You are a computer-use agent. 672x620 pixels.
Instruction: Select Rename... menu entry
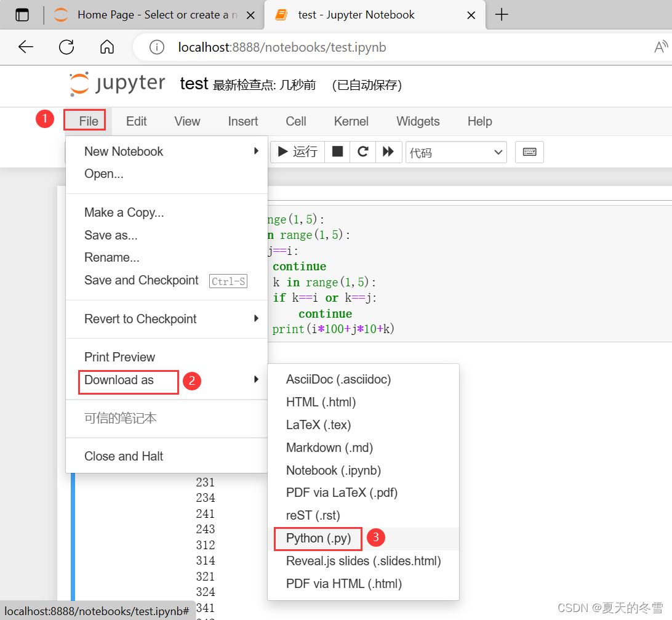click(167, 257)
